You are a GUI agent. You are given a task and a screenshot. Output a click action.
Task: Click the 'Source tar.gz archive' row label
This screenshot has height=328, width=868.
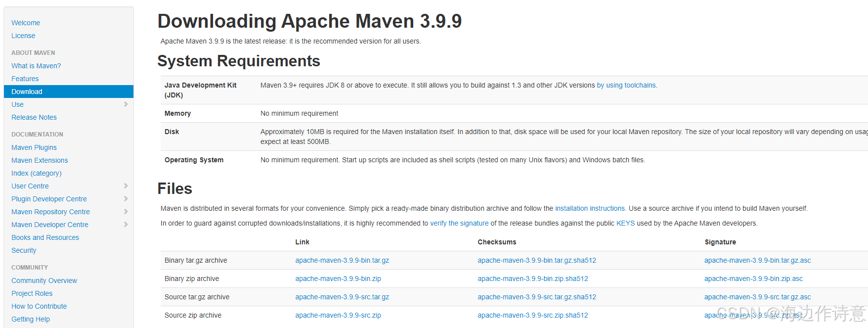(x=197, y=297)
